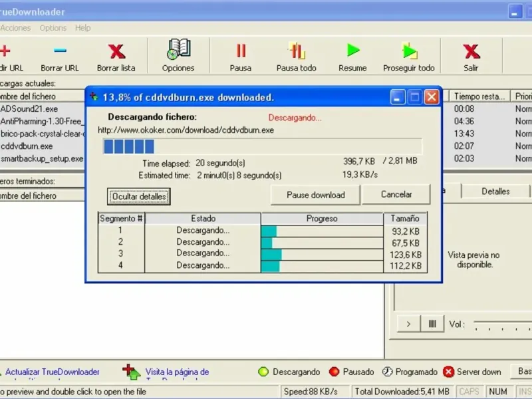Click the dialog title bar download icon

[94, 97]
